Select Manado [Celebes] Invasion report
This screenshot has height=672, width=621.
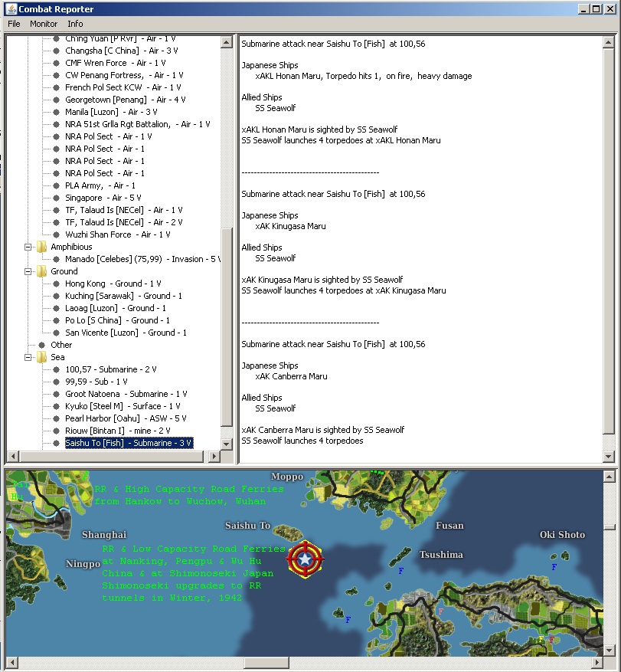click(x=142, y=259)
